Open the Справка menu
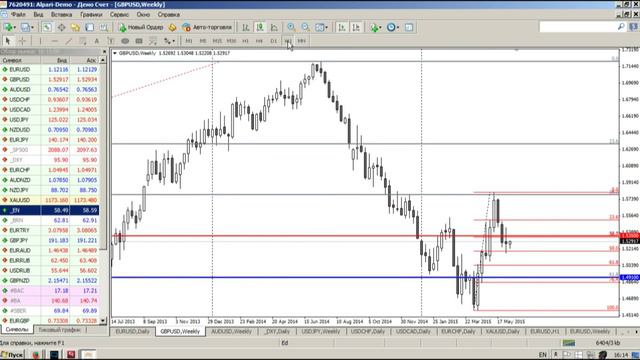 (x=169, y=14)
